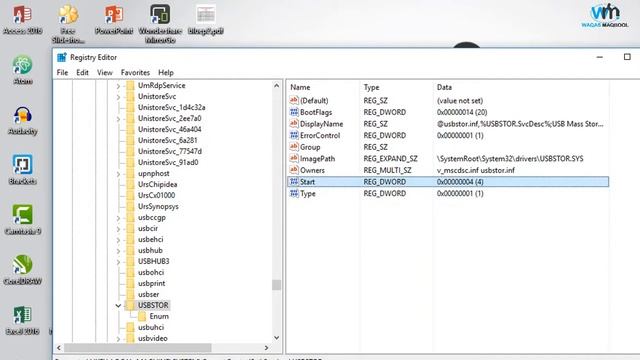Click the tree horizontal scroll left arrow
Screen dimensions: 640x360
(59, 348)
